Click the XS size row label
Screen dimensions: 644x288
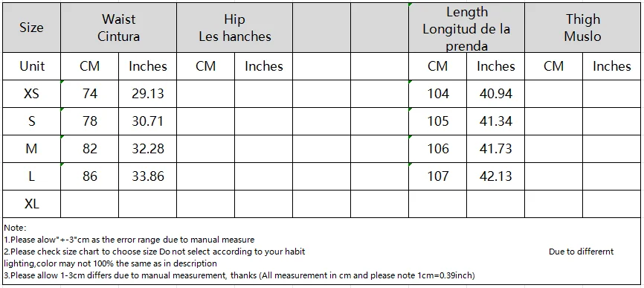[32, 94]
